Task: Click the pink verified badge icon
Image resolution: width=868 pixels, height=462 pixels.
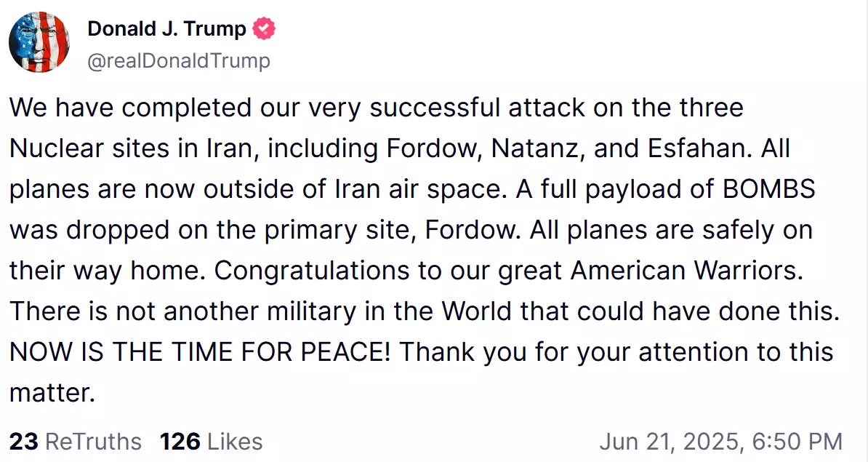Action: 264,28
